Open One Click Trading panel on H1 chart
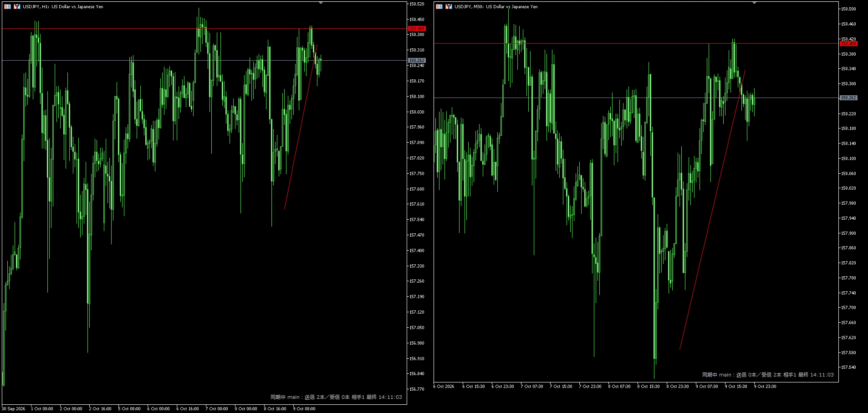This screenshot has height=413, width=868. pos(7,7)
